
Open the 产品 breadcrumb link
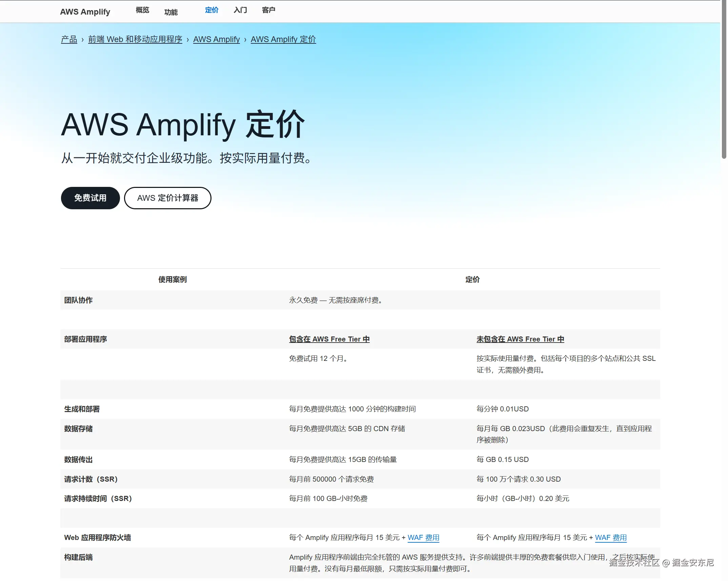pos(69,39)
